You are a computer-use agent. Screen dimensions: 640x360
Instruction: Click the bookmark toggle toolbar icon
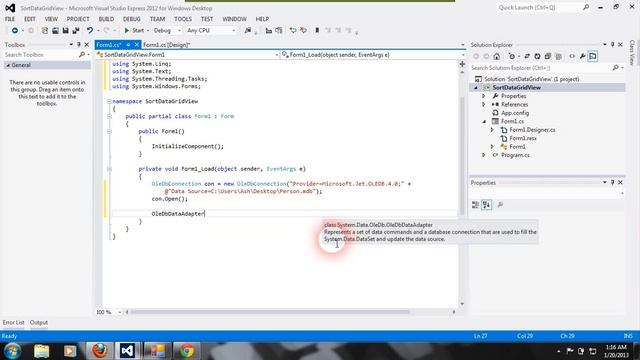pyautogui.click(x=317, y=31)
